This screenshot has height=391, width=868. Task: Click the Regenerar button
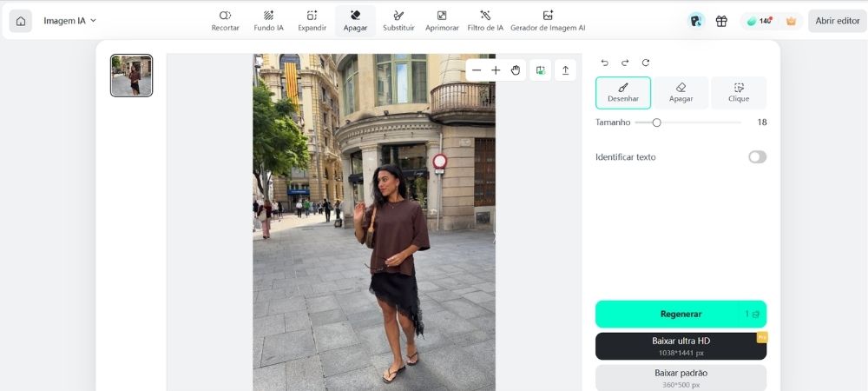[681, 314]
